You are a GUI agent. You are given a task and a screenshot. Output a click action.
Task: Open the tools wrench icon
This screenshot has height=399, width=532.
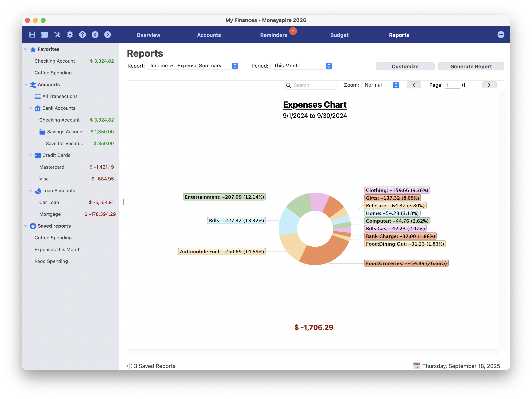(57, 35)
